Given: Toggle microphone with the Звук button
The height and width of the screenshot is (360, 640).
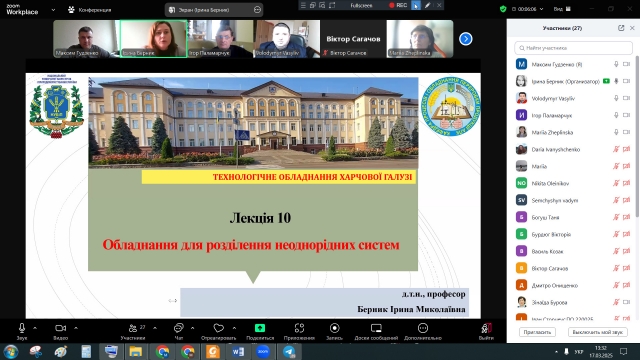Looking at the screenshot, I should point(22,331).
